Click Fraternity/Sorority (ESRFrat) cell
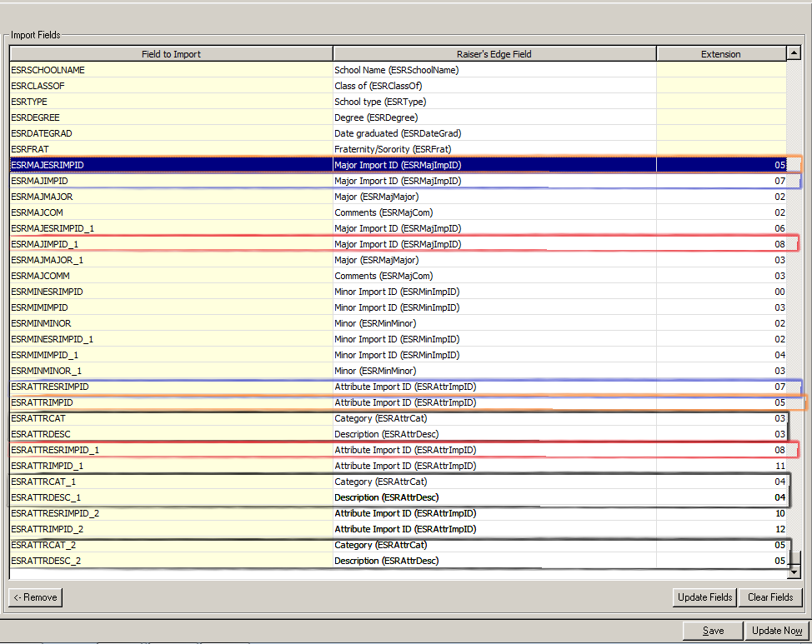 click(x=494, y=149)
